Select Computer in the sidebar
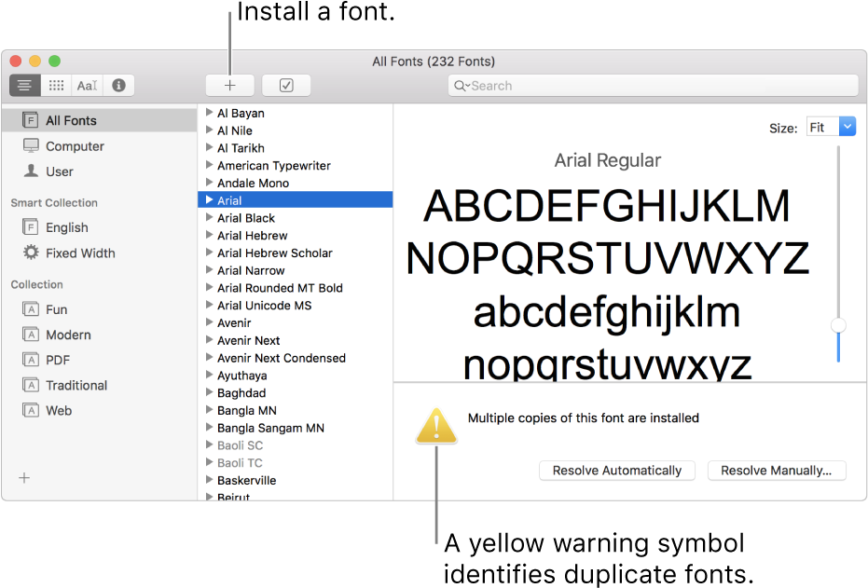The width and height of the screenshot is (868, 588). pyautogui.click(x=75, y=146)
